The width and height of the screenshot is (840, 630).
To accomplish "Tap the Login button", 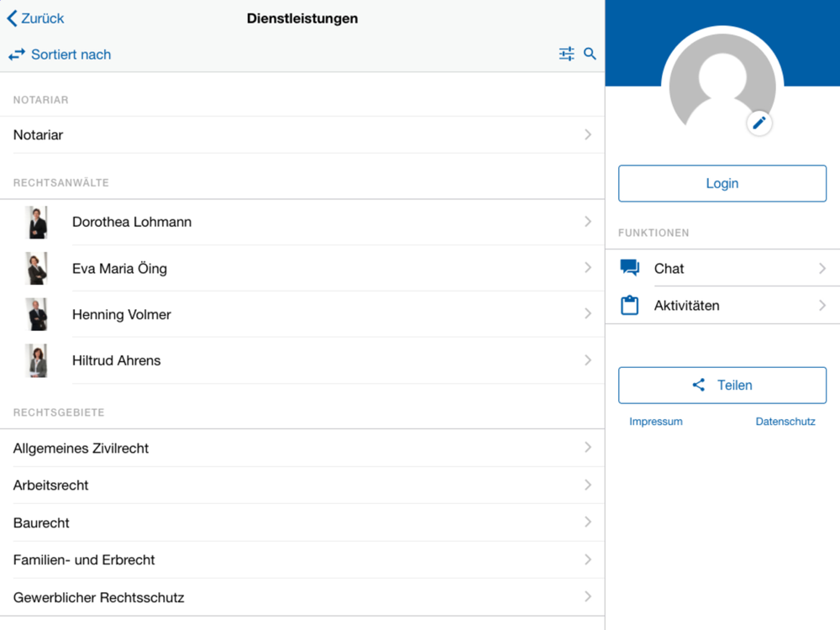I will [x=722, y=183].
